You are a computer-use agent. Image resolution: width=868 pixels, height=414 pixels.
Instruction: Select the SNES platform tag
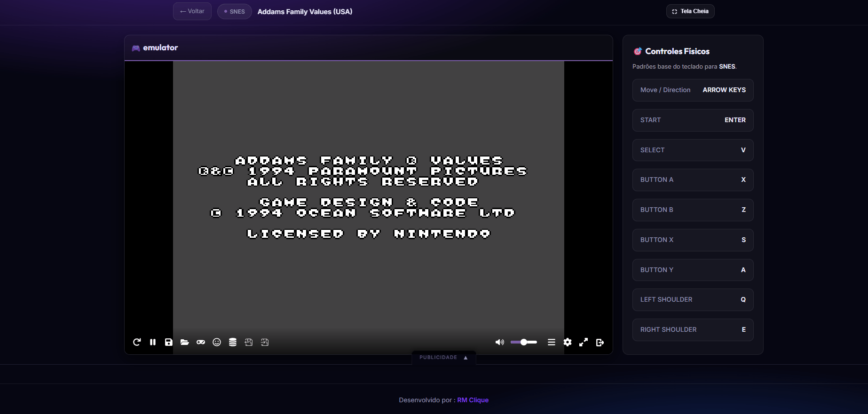234,12
